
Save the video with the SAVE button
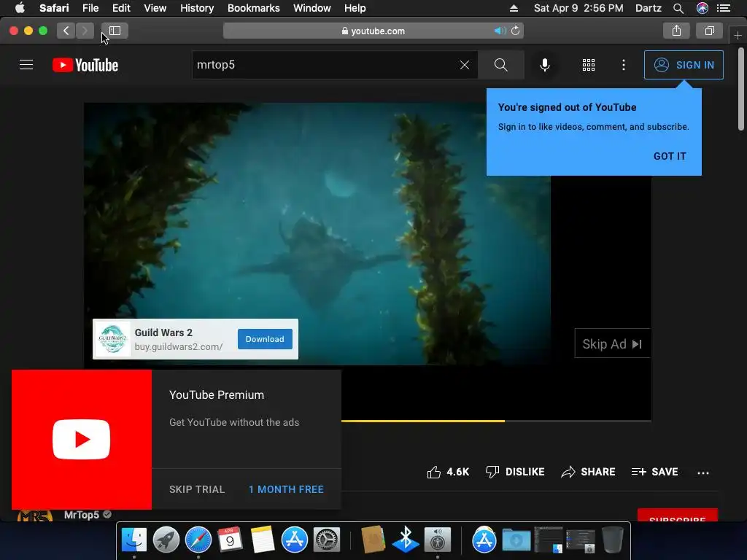click(x=654, y=472)
